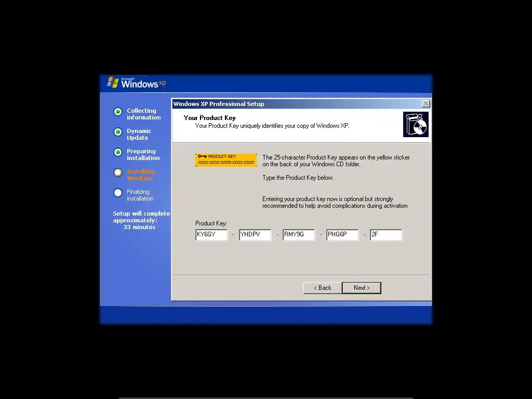
Task: Click the Preparing installation step indicator
Action: [118, 152]
